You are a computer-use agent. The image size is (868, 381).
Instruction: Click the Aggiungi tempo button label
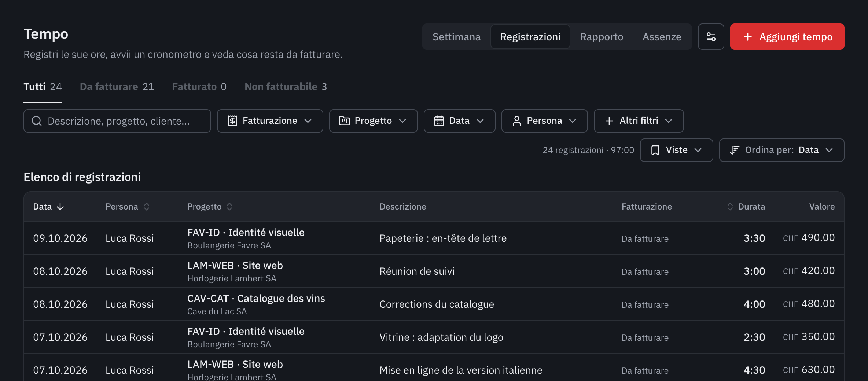(796, 37)
